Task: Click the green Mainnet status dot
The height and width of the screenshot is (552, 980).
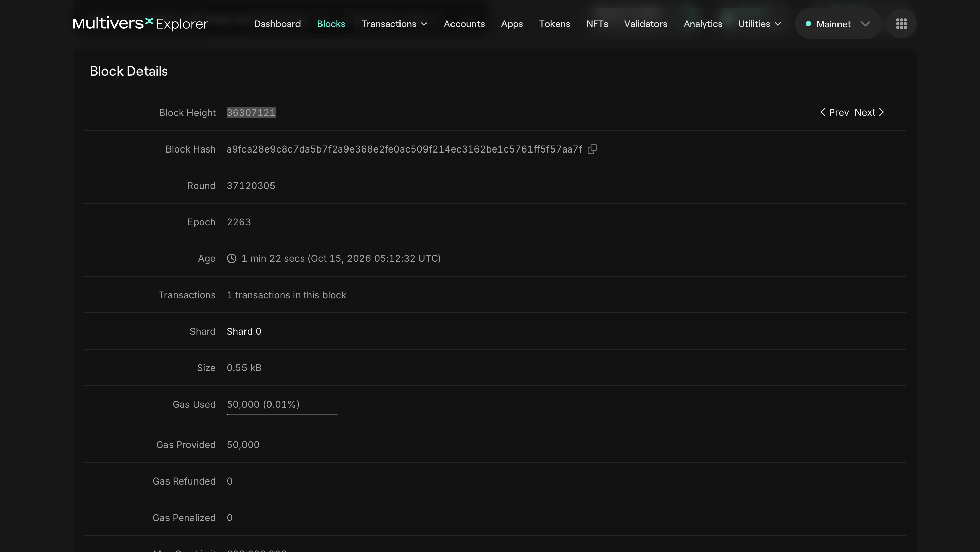Action: 808,24
